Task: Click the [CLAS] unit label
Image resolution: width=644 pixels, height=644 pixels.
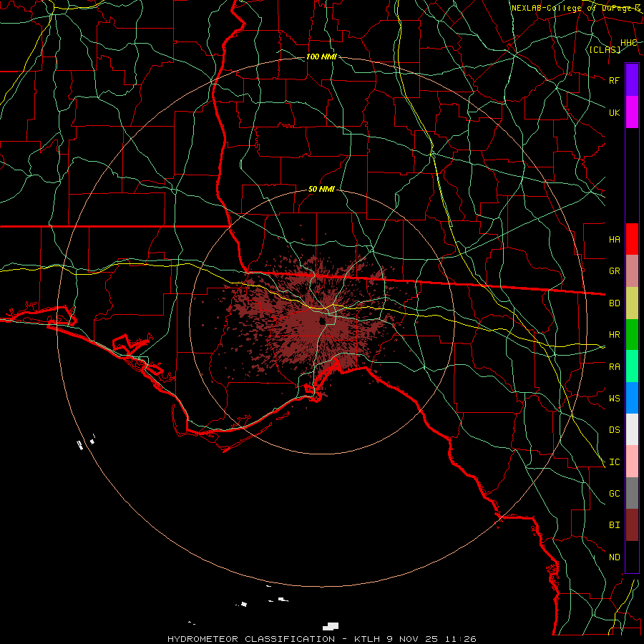Action: (605, 49)
